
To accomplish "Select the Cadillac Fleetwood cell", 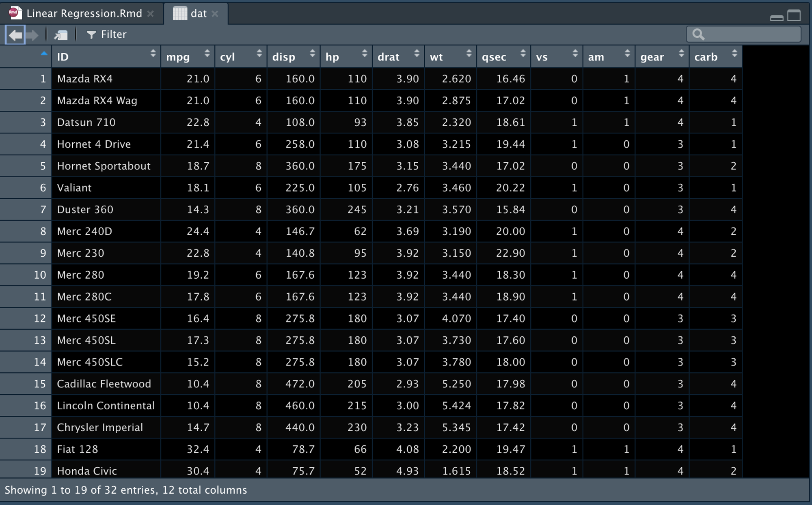I will point(106,384).
